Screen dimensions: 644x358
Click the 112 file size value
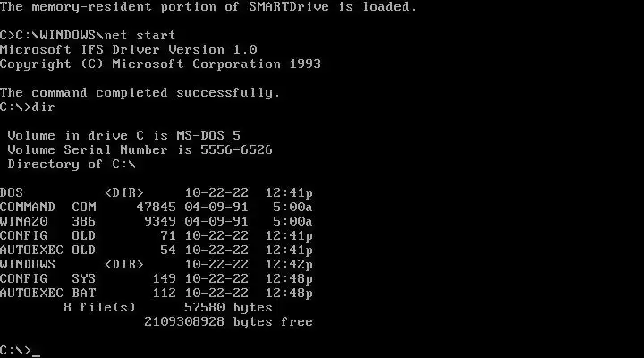pyautogui.click(x=165, y=294)
